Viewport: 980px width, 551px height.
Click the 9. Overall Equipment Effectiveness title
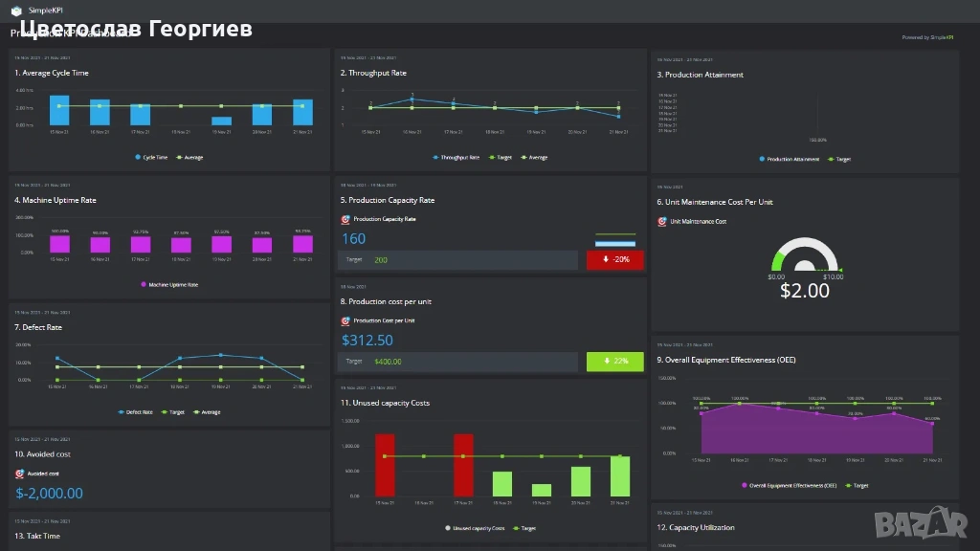[726, 360]
